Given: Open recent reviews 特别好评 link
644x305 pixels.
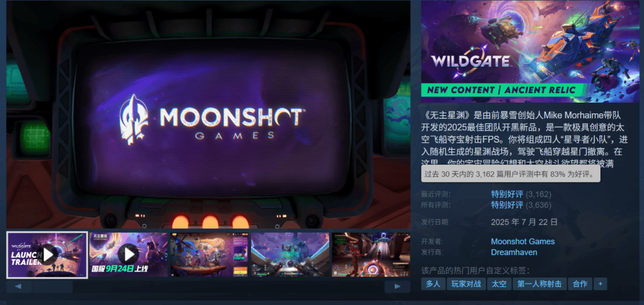Looking at the screenshot, I should coord(507,194).
